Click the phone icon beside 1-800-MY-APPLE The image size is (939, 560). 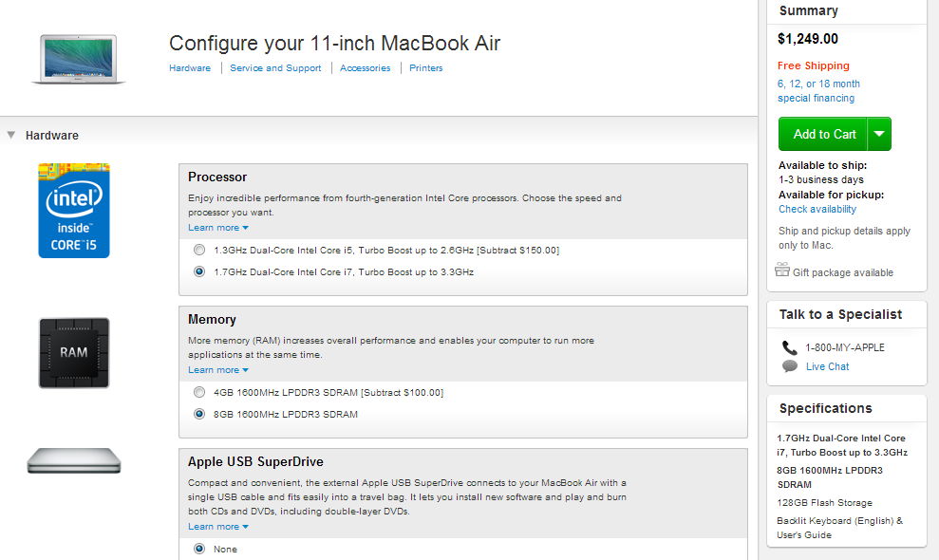(790, 348)
